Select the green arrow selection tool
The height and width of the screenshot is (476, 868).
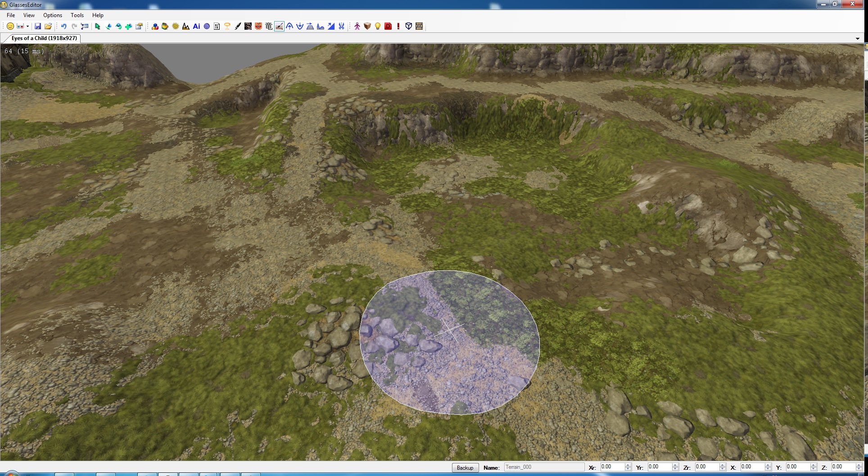[97, 27]
